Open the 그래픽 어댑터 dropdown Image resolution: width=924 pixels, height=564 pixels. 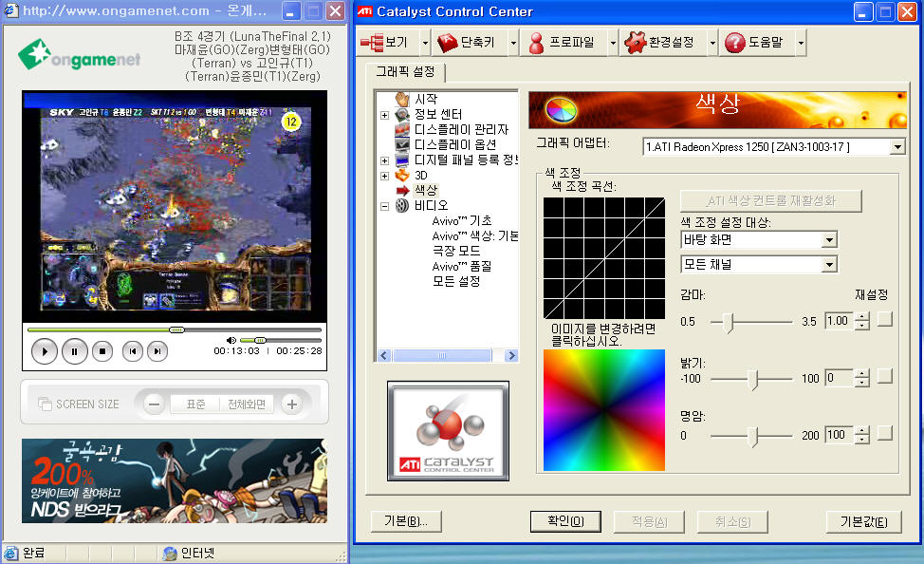[897, 147]
